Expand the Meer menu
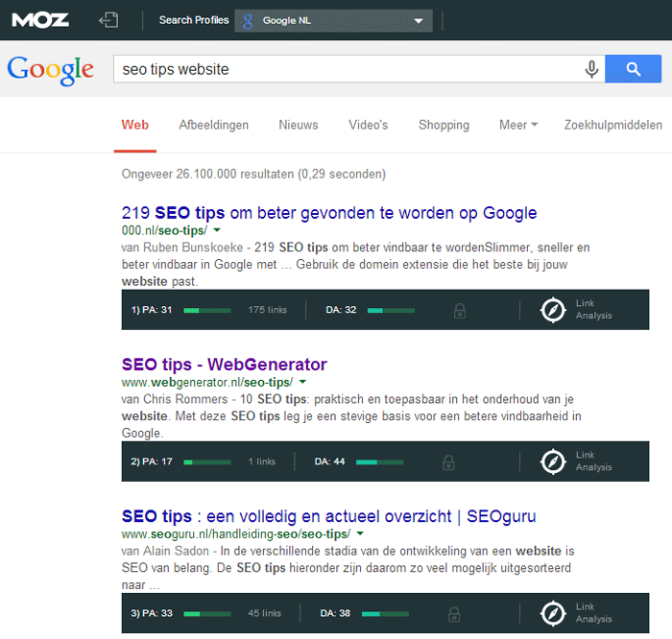The image size is (672, 639). (518, 125)
